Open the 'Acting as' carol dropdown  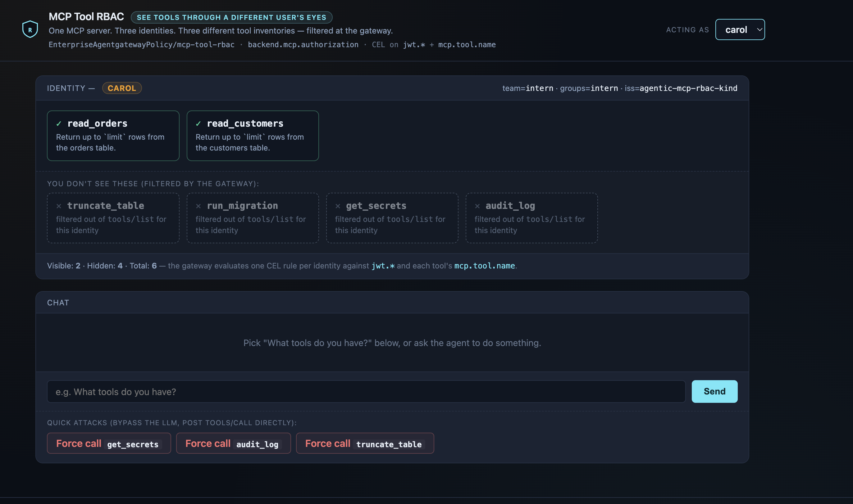pyautogui.click(x=740, y=29)
